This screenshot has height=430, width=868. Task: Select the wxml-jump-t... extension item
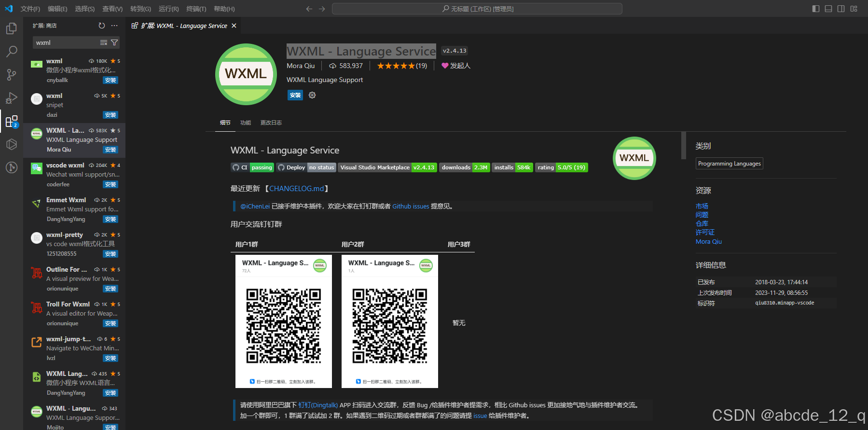click(74, 348)
